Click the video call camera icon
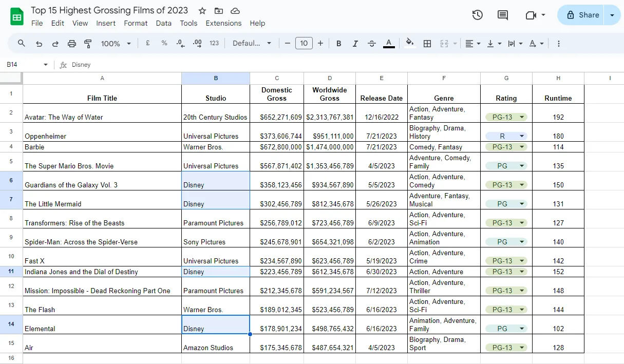The height and width of the screenshot is (364, 624). click(x=531, y=15)
